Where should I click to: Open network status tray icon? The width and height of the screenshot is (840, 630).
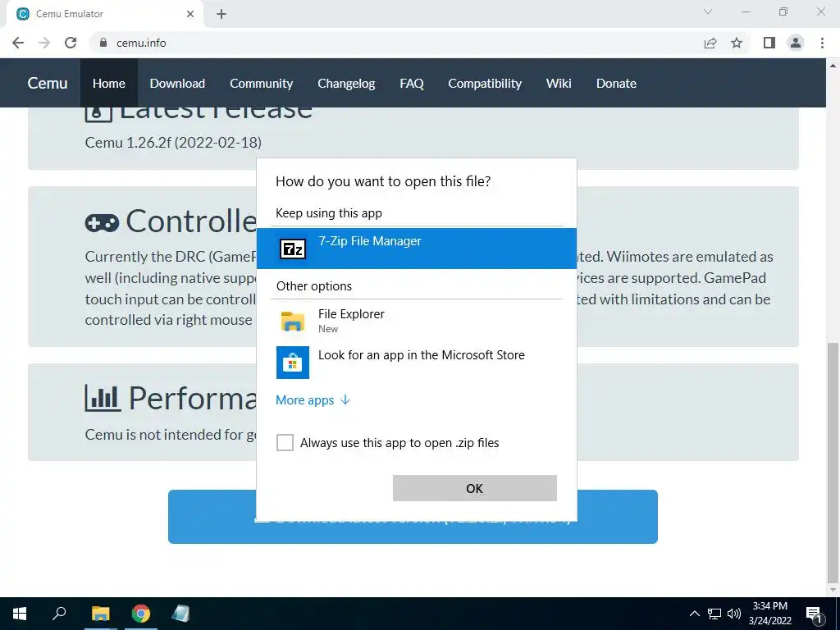714,614
